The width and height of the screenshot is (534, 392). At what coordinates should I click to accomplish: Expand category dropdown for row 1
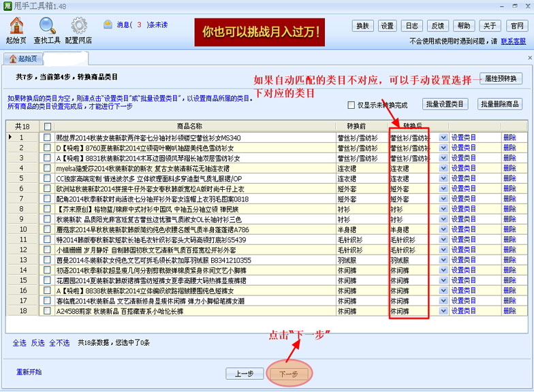443,137
